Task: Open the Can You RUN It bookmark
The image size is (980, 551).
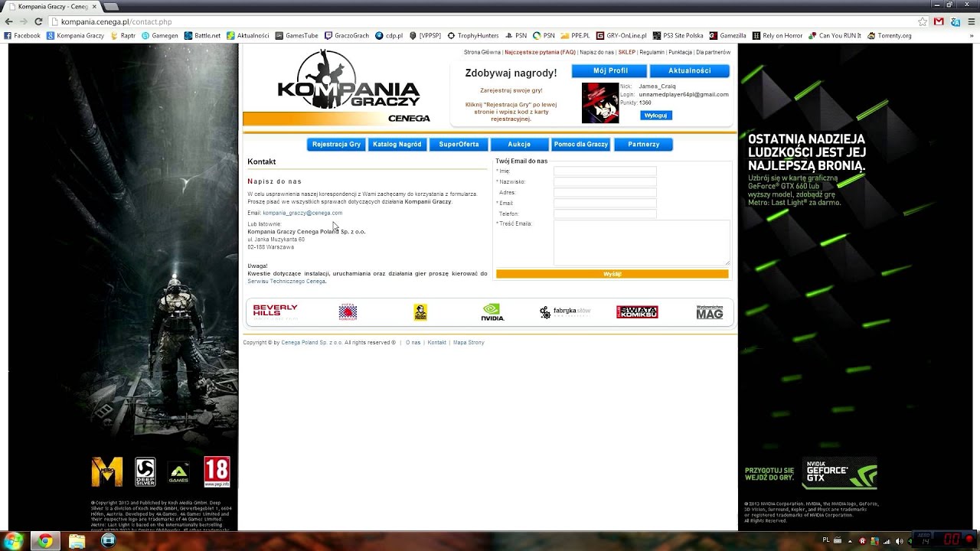Action: (835, 36)
